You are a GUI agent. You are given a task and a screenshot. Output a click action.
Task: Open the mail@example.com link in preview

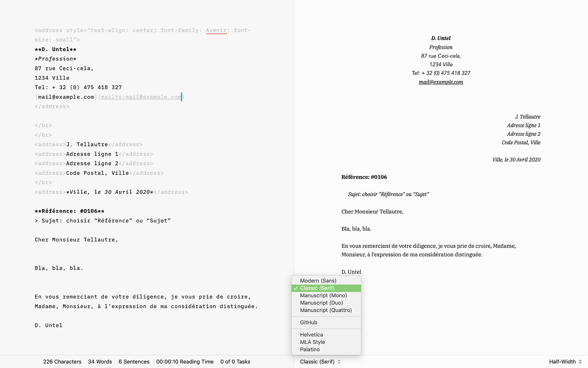click(441, 82)
